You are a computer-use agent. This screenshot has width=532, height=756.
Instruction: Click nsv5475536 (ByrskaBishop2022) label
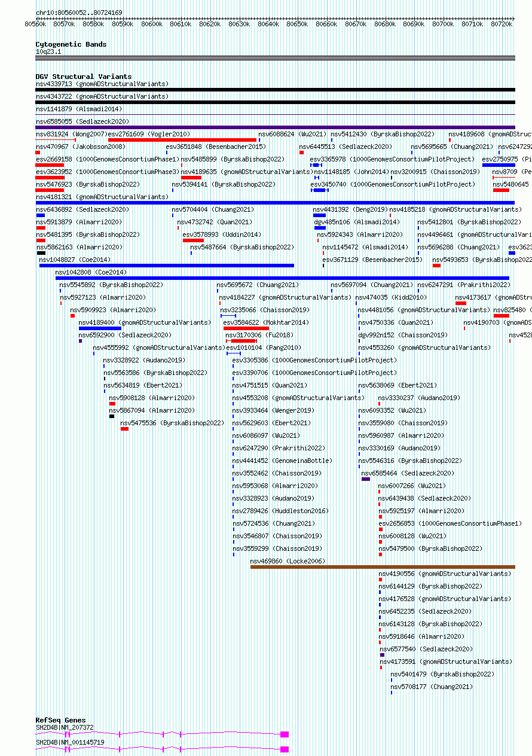[x=172, y=423]
